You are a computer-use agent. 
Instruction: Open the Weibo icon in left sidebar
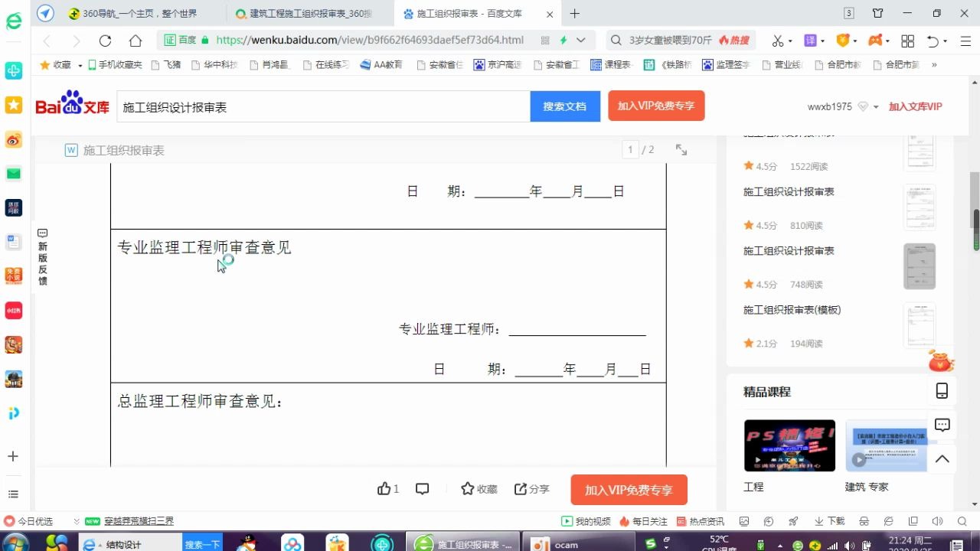(x=14, y=139)
